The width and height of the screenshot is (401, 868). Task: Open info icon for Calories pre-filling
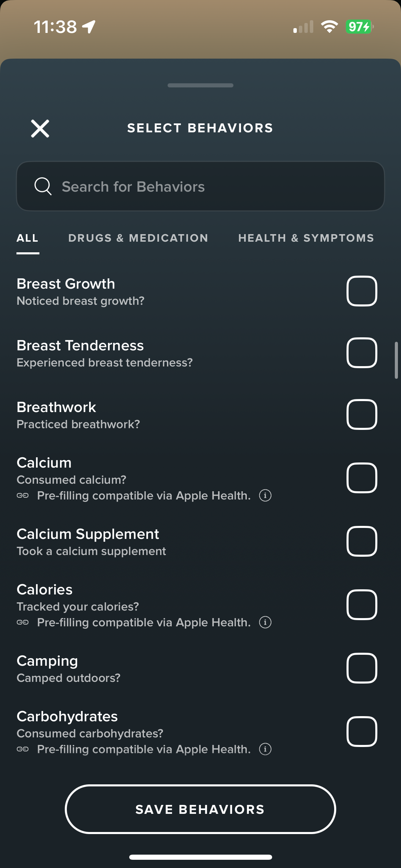tap(265, 622)
